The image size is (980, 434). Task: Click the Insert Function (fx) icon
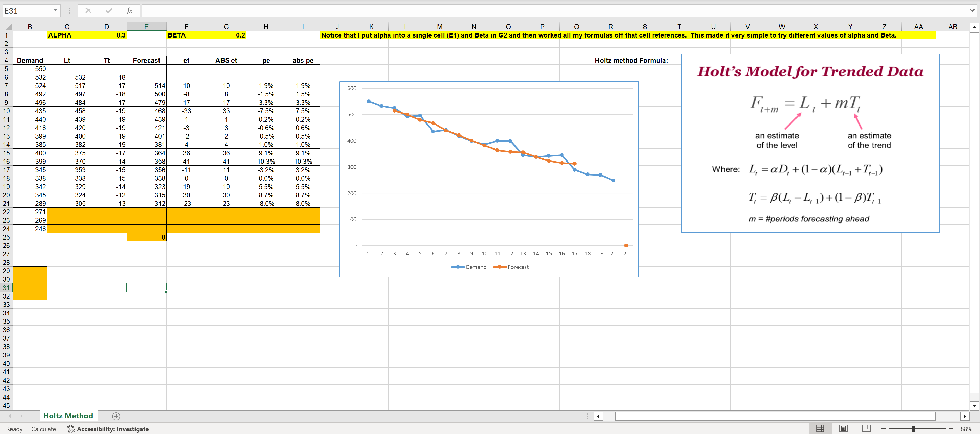coord(129,10)
